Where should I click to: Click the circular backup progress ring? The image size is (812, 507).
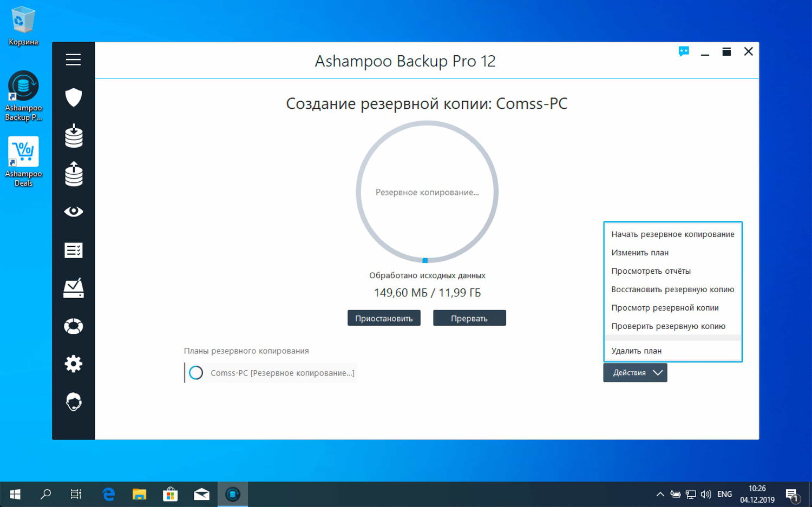coord(427,192)
